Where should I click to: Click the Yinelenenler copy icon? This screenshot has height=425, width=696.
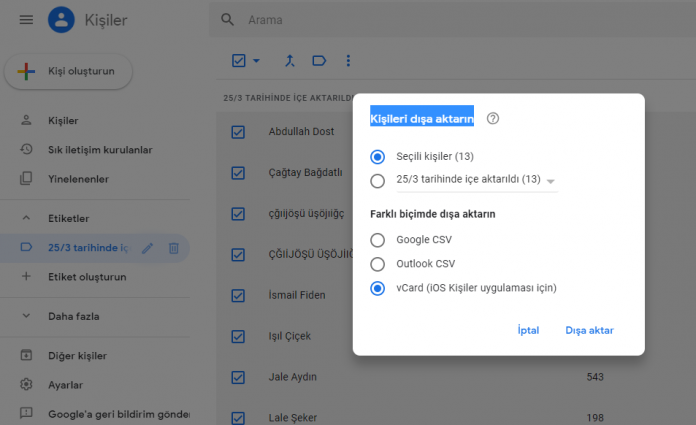coord(26,179)
